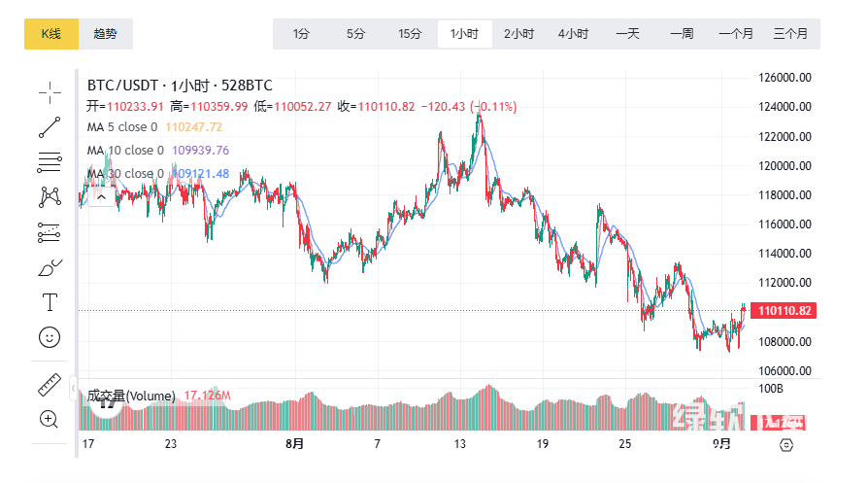Screen dimensions: 868x483
Task: Select the crosshair cursor tool
Action: [x=50, y=92]
